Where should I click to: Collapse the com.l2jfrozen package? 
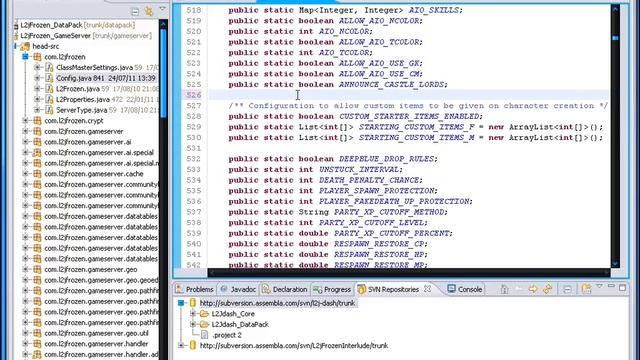(x=25, y=57)
